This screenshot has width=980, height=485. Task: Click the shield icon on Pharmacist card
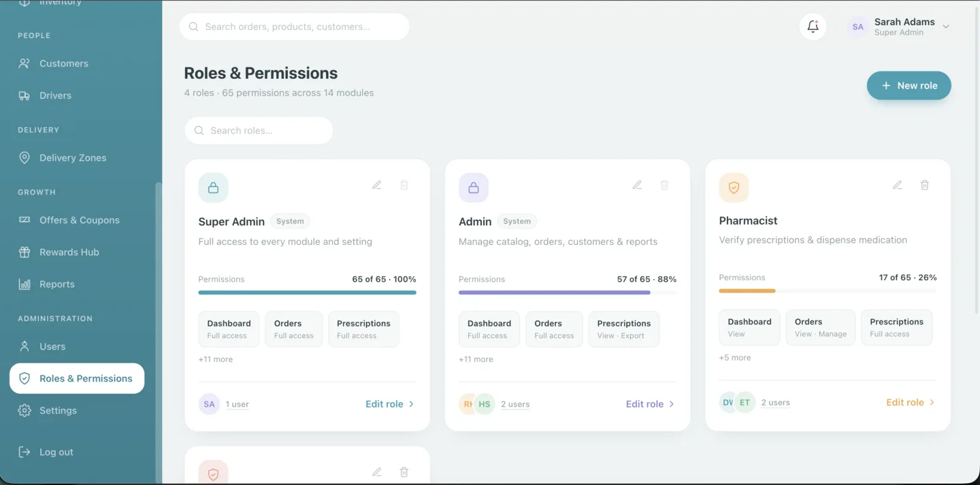(x=734, y=188)
